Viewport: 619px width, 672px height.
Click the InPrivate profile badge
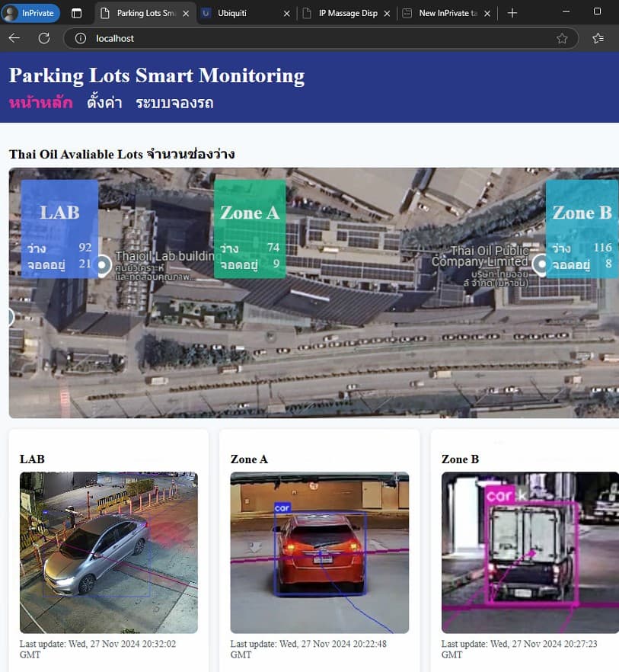[30, 13]
